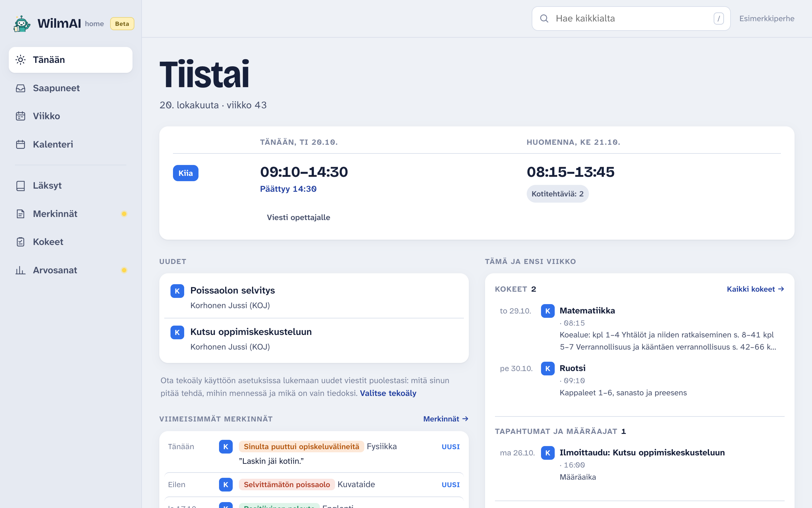Click the K avatar beside Ruotsi exam

(547, 369)
